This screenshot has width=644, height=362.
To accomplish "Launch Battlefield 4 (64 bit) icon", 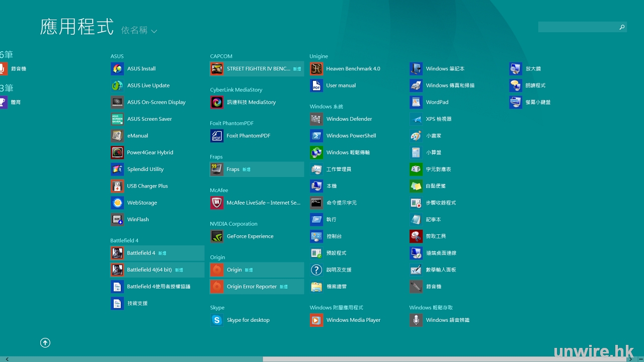I will pyautogui.click(x=117, y=270).
